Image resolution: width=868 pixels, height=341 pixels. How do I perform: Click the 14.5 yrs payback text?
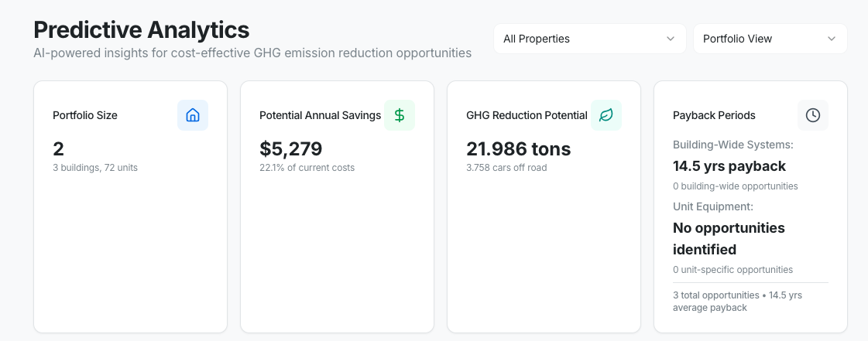coord(729,165)
